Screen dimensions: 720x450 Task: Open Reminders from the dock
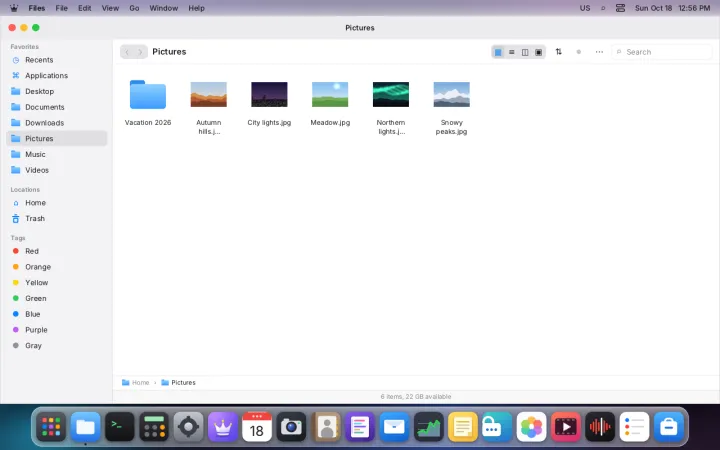(x=635, y=427)
